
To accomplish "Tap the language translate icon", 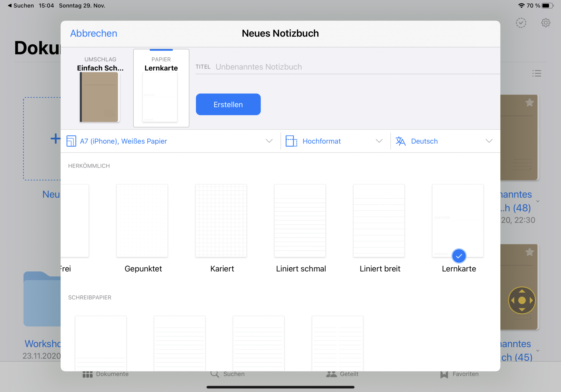I will click(400, 141).
